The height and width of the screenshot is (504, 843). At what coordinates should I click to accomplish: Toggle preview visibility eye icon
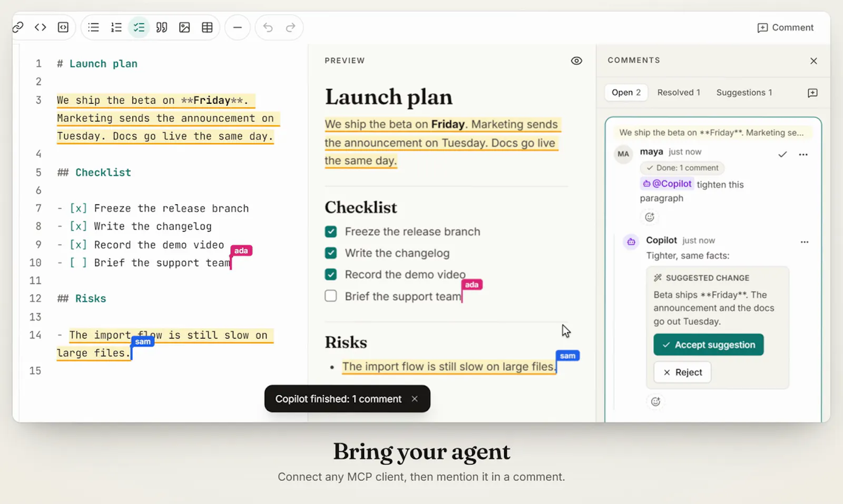pyautogui.click(x=576, y=61)
